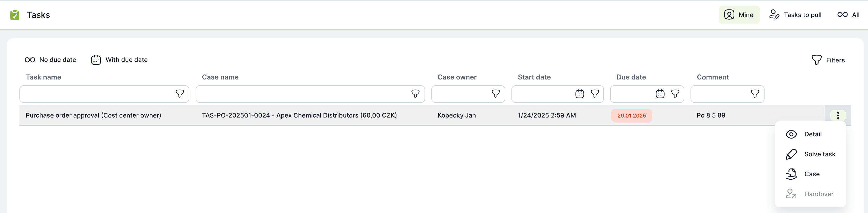Toggle the No due date filter

[x=51, y=60]
